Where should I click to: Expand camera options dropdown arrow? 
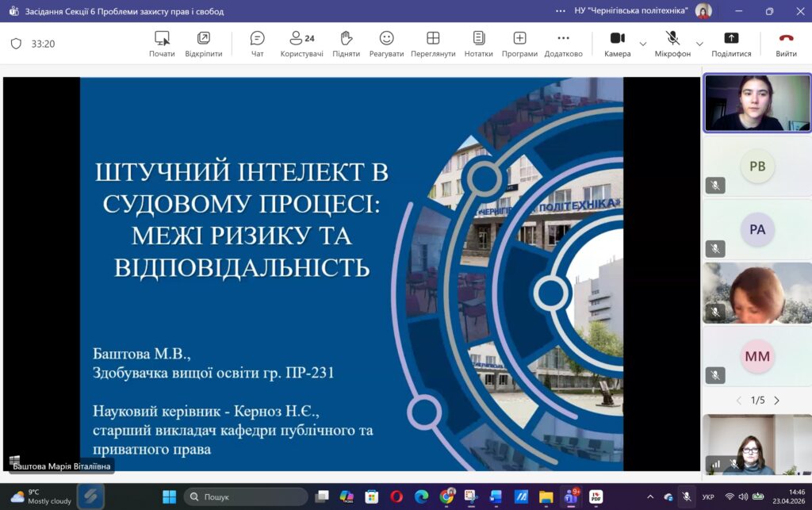point(643,44)
